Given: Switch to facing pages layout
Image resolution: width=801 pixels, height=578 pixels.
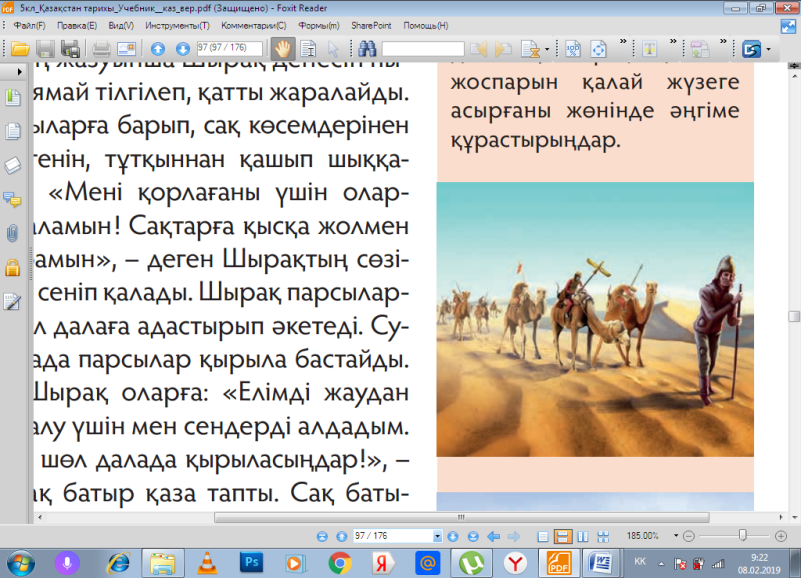Looking at the screenshot, I should [583, 536].
